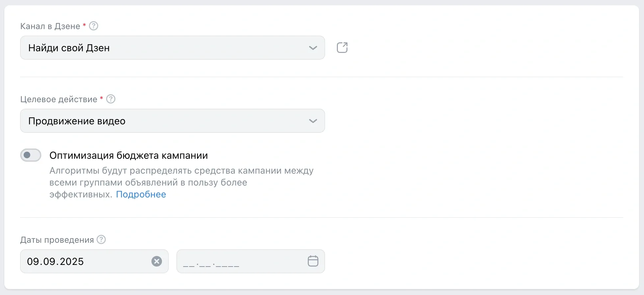Screen dimensions: 644x295
Task: Open the Найди свой Дзен channel dropdown
Action: (165, 48)
